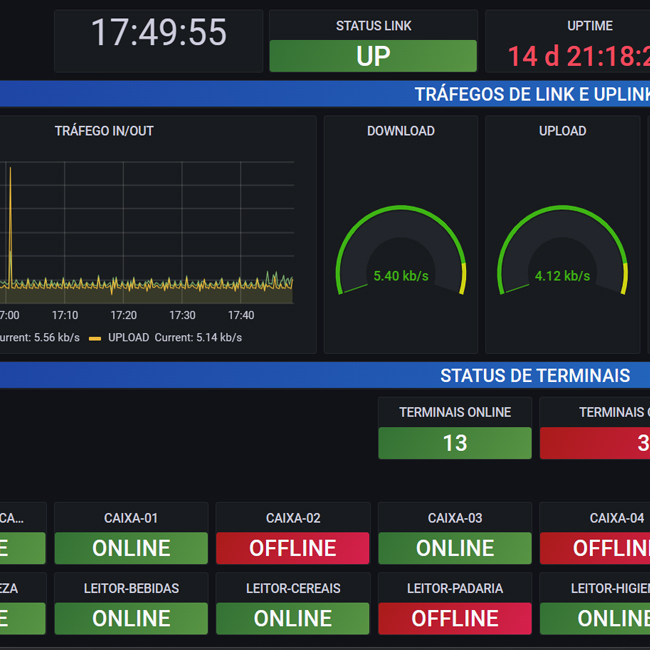Open the TERMINAIS ONLINE panel title
The width and height of the screenshot is (650, 650).
[x=455, y=412]
